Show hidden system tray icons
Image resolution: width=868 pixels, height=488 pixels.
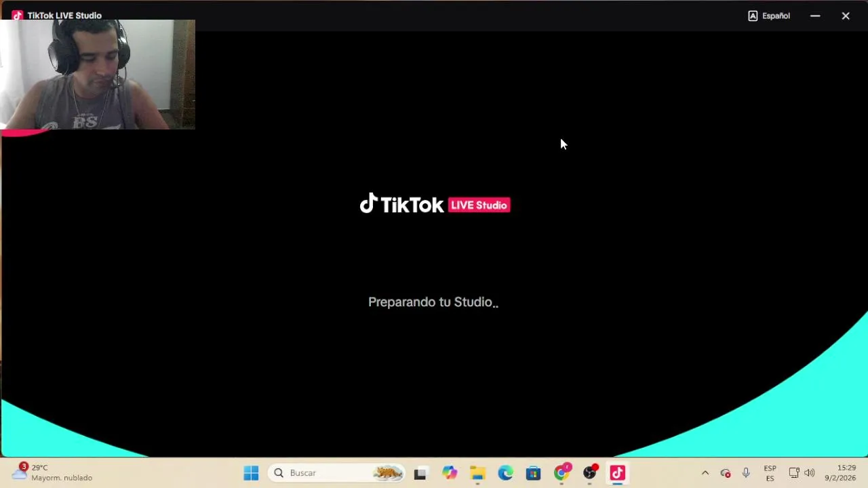click(705, 473)
